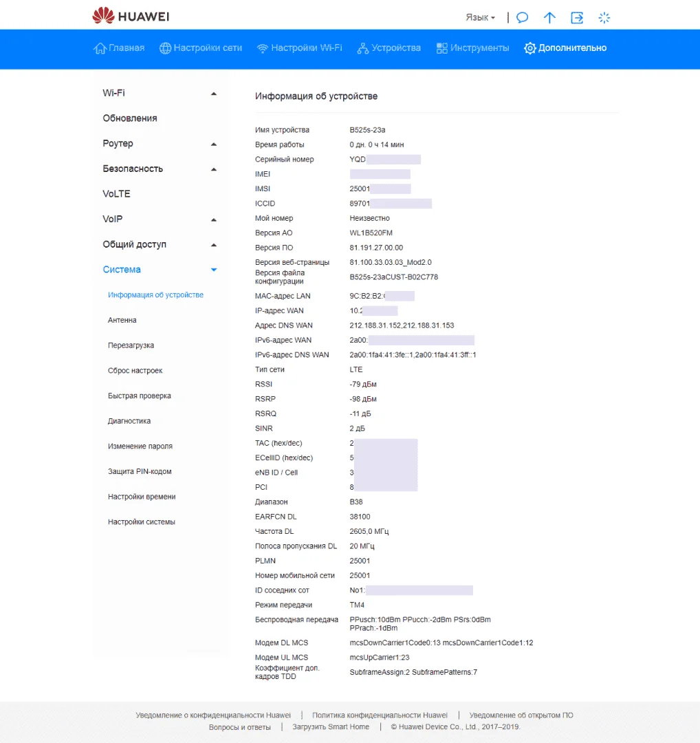
Task: Click the Huawei logo
Action: [x=131, y=16]
